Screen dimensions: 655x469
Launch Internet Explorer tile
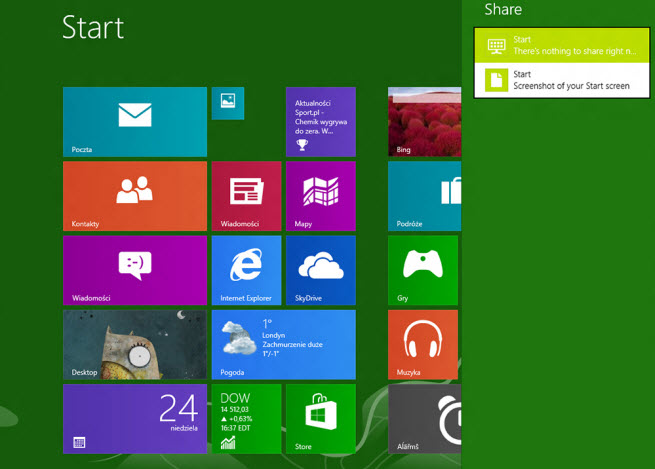point(246,271)
